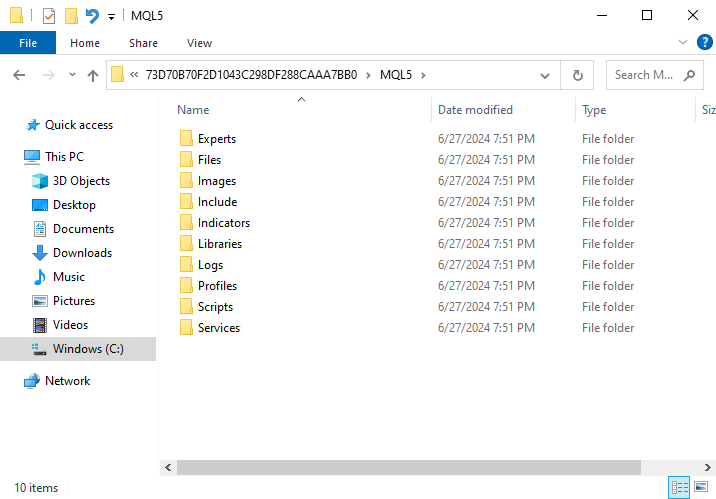Select the Services folder icon
Screen dimensions: 716x499
click(186, 327)
